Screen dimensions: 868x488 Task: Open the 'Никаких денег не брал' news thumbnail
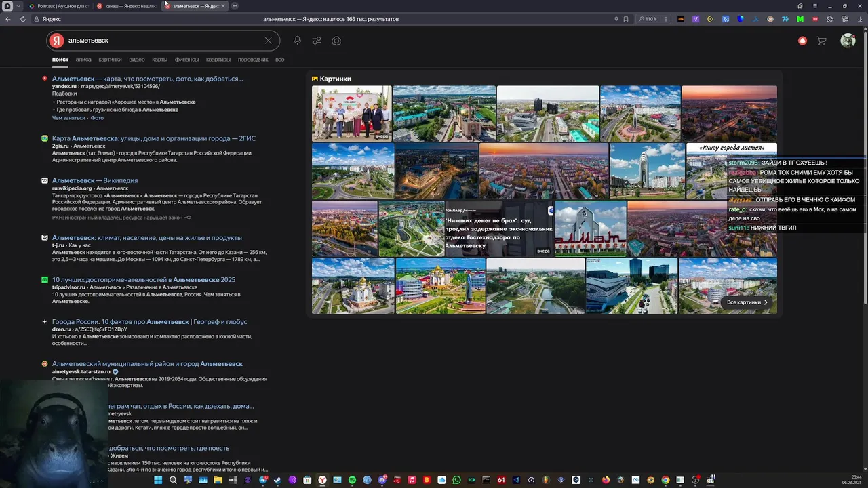(500, 228)
